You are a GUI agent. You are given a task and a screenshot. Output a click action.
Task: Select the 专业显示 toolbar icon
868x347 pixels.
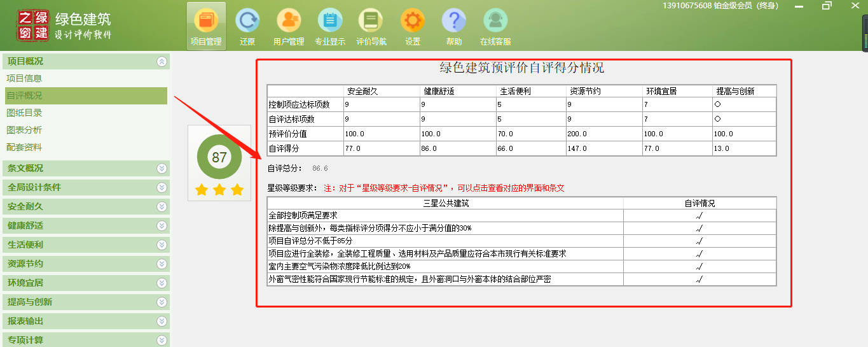pos(330,26)
